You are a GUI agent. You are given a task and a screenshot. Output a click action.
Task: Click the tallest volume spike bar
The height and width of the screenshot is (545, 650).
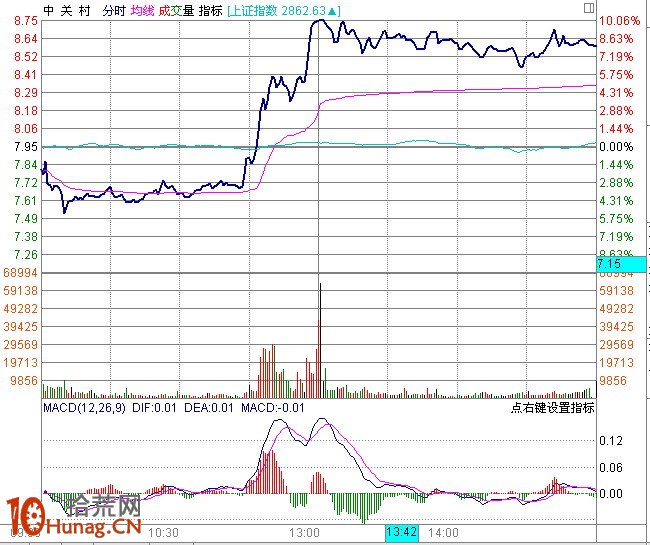(320, 340)
